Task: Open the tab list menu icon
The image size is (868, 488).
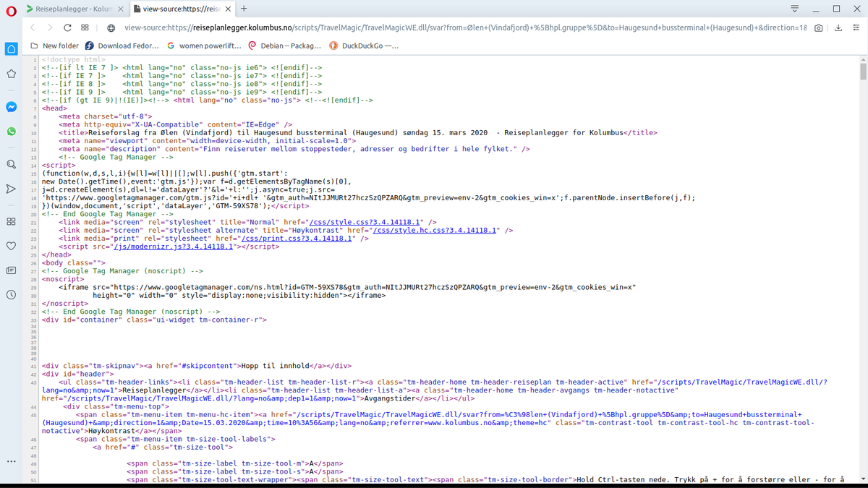Action: [x=794, y=9]
